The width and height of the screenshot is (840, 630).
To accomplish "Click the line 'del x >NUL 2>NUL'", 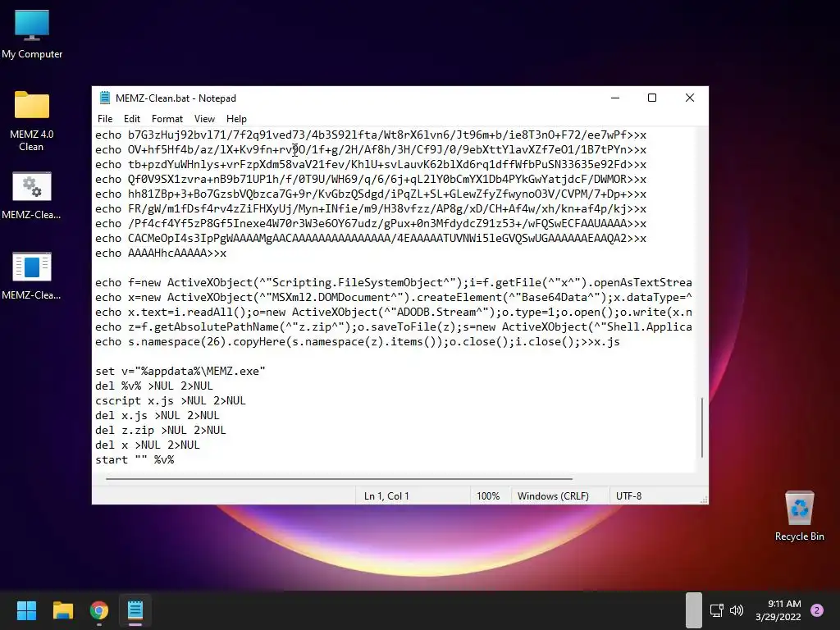I will tap(148, 445).
